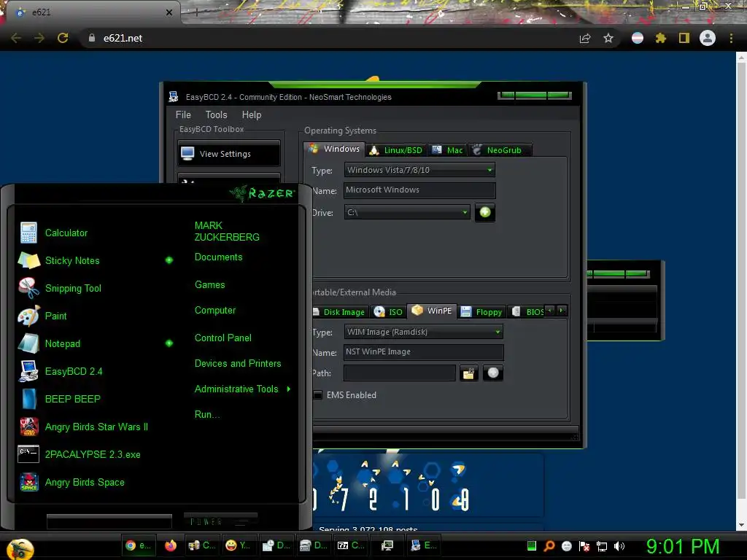
Task: Switch to Firefox in taskbar
Action: pos(170,545)
